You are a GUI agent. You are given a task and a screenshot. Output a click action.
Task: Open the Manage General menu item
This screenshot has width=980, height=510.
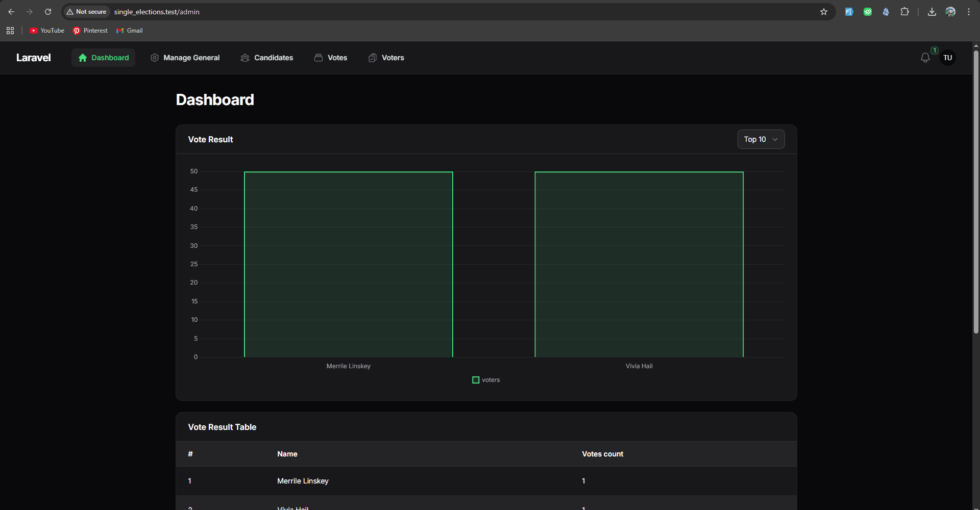click(x=185, y=58)
